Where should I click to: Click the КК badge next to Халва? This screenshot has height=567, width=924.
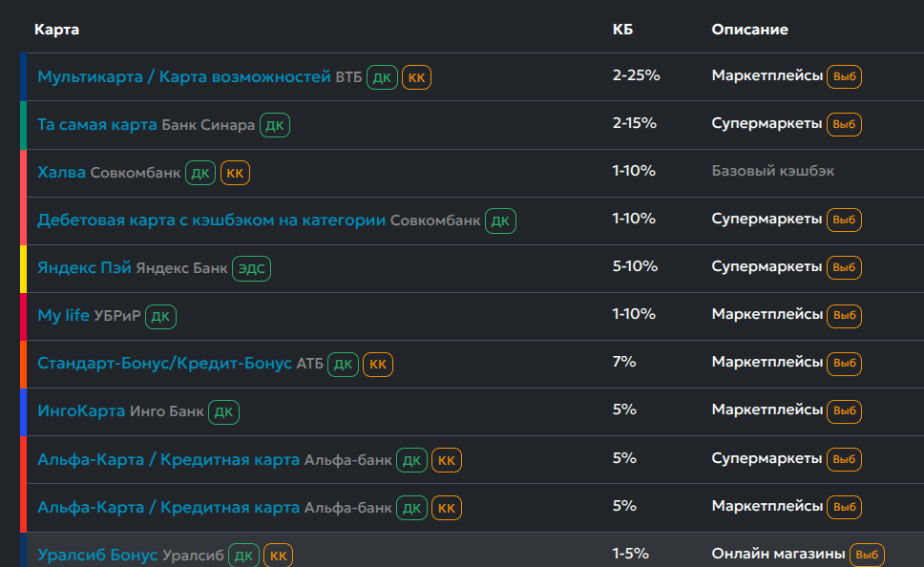(x=235, y=174)
